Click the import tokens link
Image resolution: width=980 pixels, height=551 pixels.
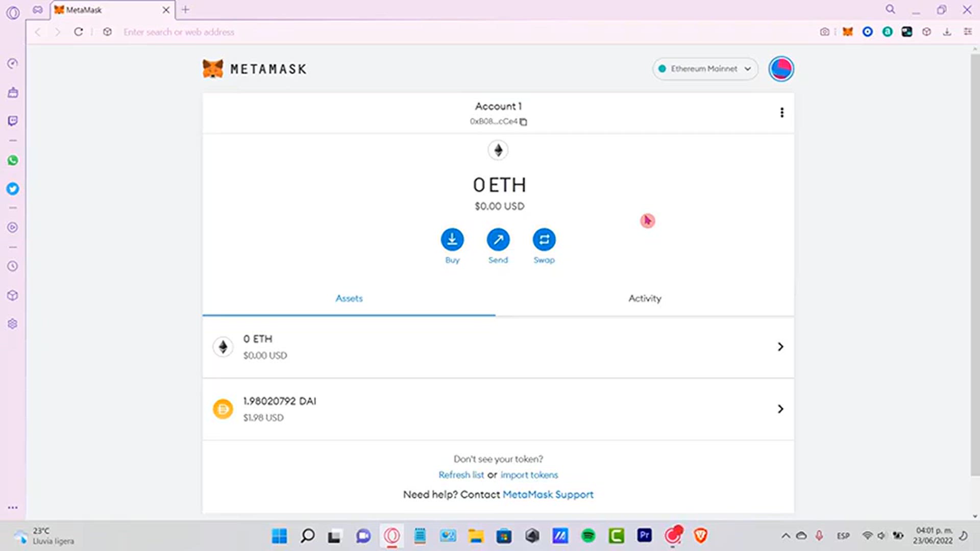pos(529,475)
